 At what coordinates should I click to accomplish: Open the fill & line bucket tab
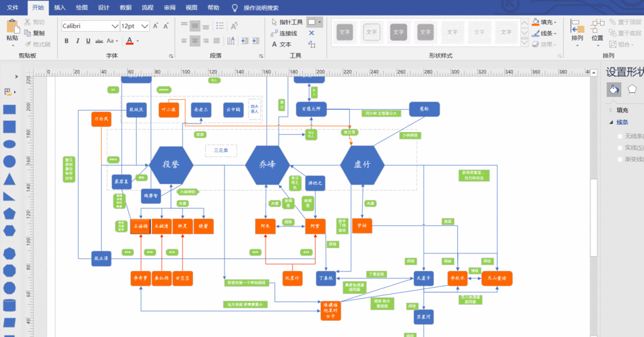pyautogui.click(x=614, y=90)
